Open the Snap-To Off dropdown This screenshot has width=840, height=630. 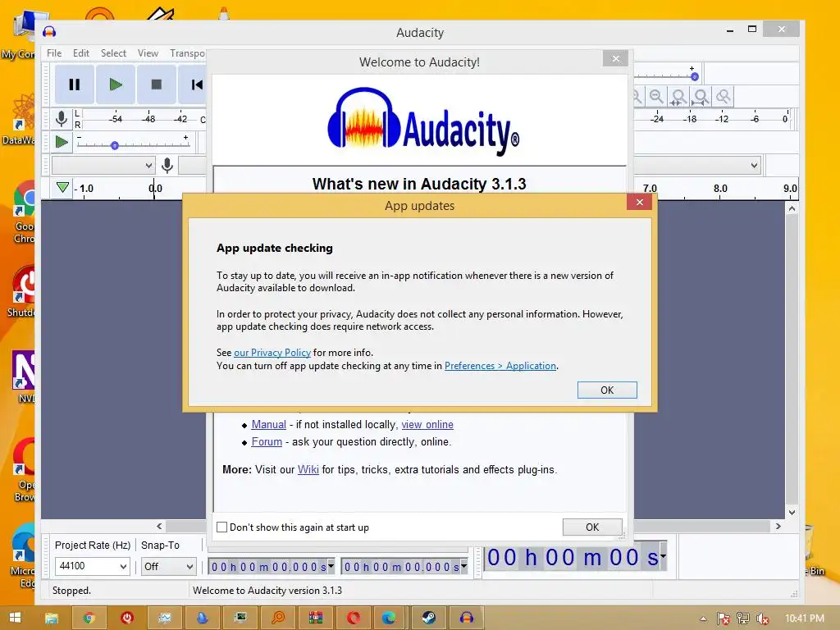168,566
